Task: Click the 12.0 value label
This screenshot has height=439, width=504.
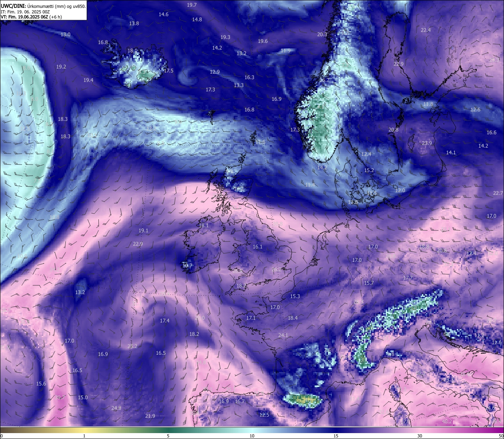Action: coord(400,190)
